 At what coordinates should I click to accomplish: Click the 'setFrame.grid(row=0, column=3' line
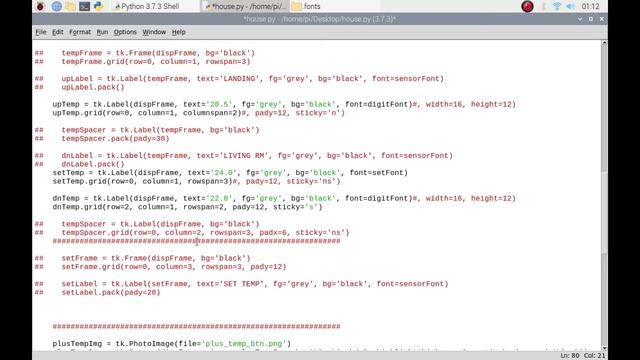(160, 267)
